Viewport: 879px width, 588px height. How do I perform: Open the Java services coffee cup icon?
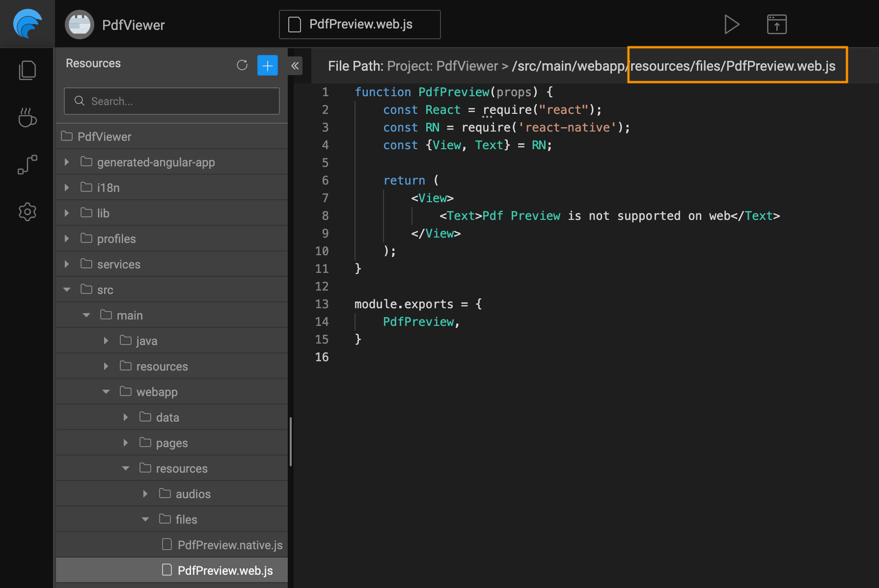[x=27, y=117]
